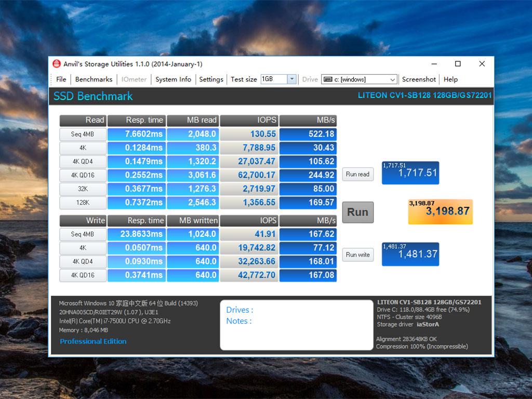
Task: Click the drive icon in Drive selector
Action: (328, 79)
